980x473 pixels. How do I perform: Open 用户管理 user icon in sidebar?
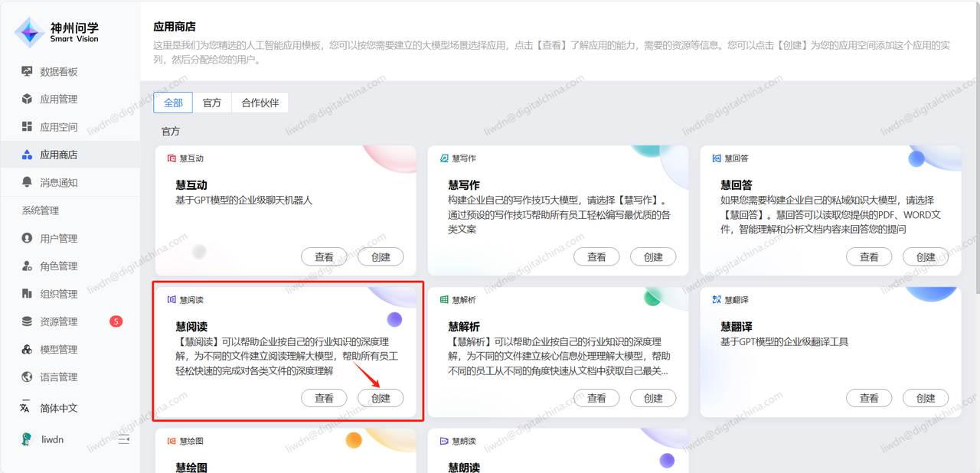pyautogui.click(x=27, y=239)
